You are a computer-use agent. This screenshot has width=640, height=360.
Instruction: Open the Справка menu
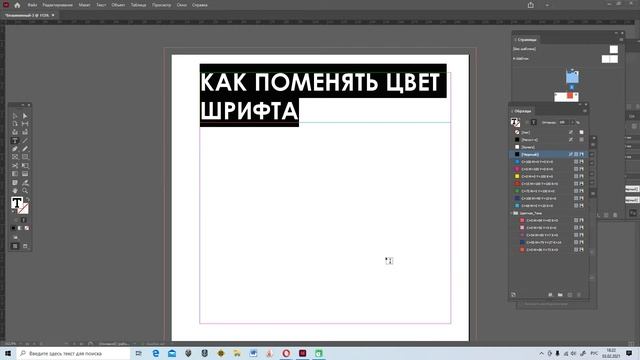[200, 5]
